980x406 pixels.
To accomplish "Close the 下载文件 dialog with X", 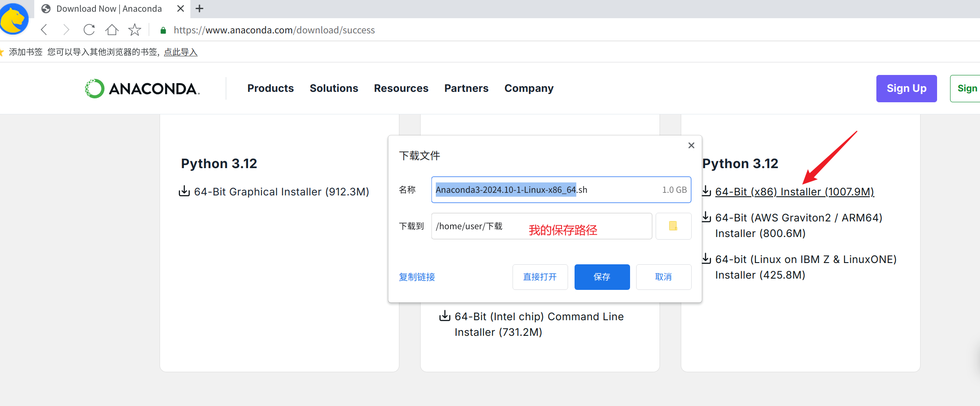I will pyautogui.click(x=691, y=145).
